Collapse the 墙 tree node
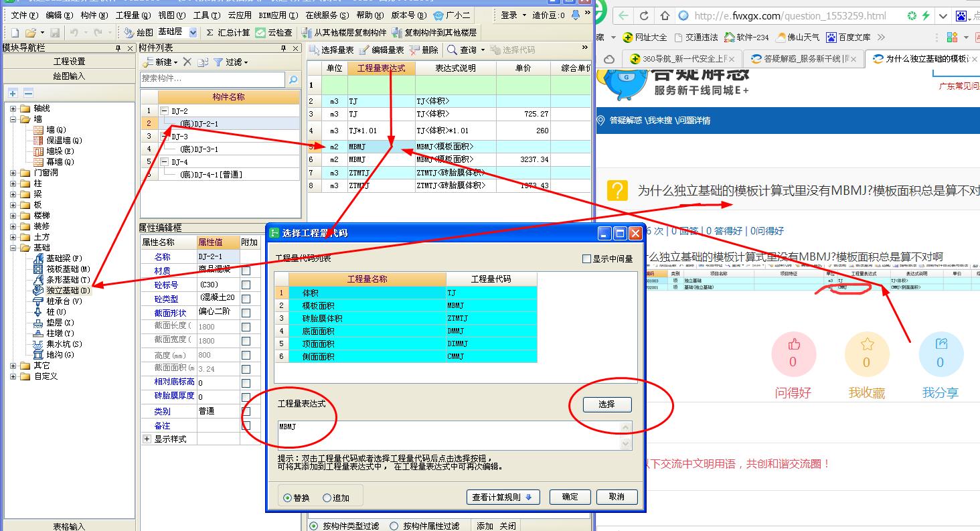 pos(13,119)
